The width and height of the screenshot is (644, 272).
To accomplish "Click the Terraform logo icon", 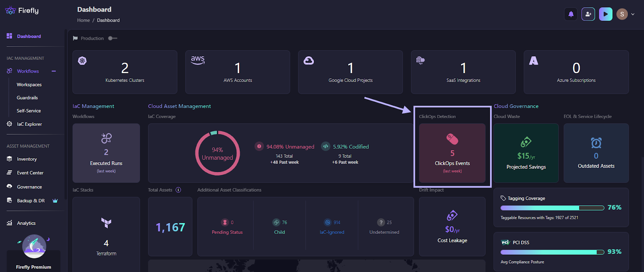I will tap(106, 223).
